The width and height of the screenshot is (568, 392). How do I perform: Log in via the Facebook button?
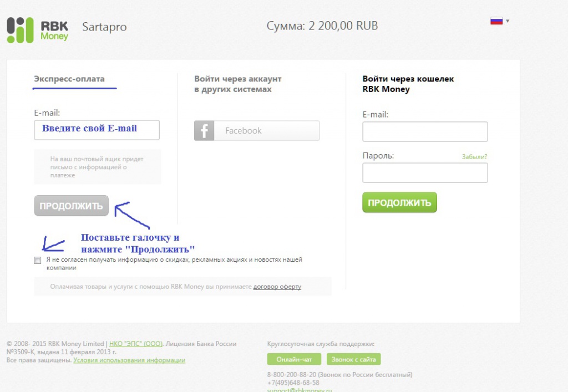[x=257, y=131]
